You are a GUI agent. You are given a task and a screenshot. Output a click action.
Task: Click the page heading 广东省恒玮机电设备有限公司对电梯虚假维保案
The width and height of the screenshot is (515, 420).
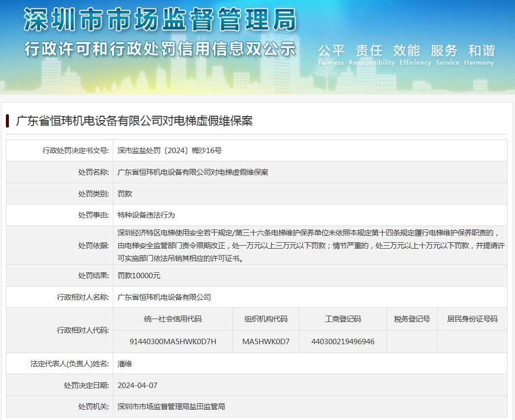coord(134,121)
